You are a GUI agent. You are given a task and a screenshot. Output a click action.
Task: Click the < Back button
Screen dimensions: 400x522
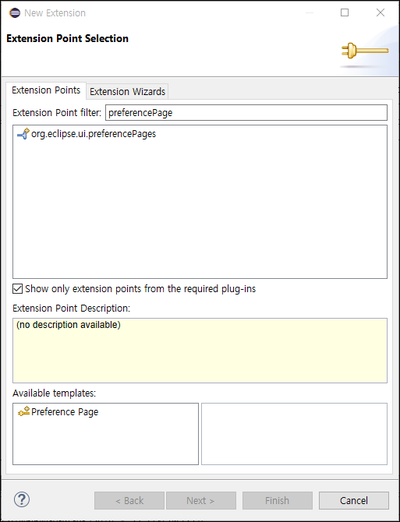pyautogui.click(x=129, y=500)
